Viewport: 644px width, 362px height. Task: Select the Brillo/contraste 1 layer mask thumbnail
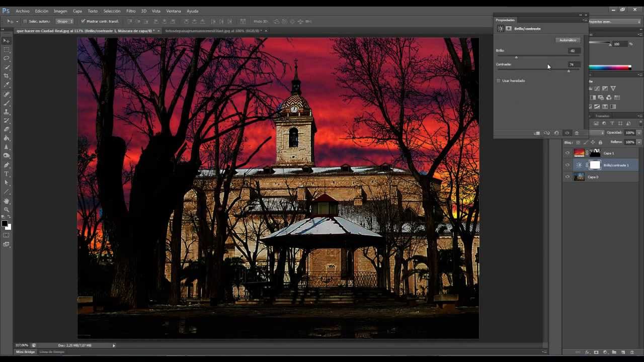(595, 165)
